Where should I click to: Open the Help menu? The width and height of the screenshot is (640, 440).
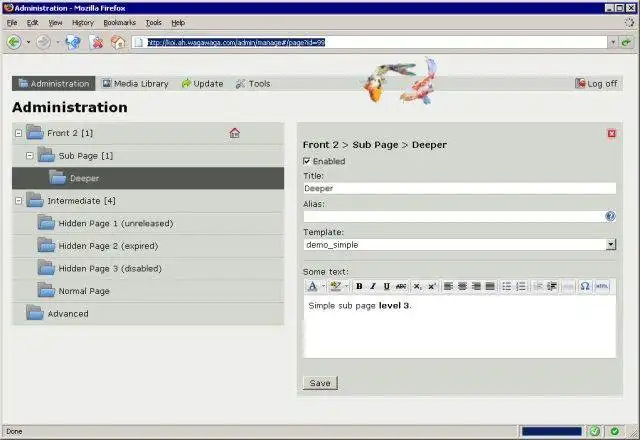coord(178,23)
